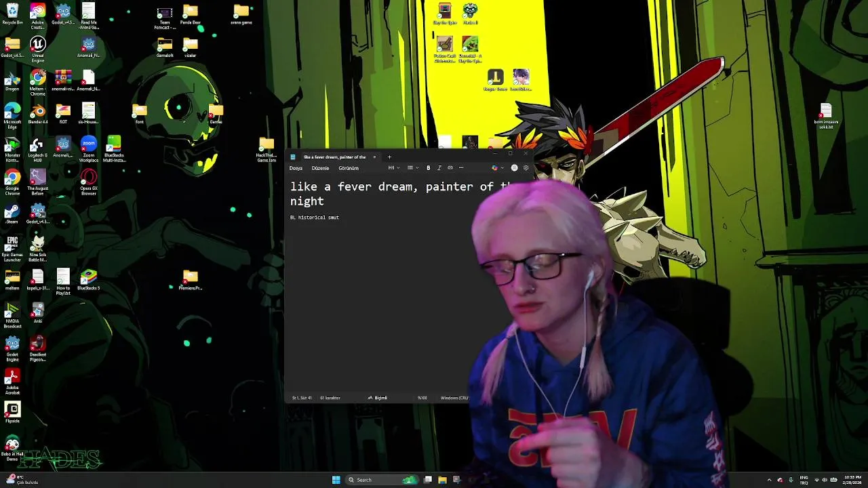Select the Unreal Engine desktop shortcut
The height and width of the screenshot is (488, 868).
[x=37, y=49]
